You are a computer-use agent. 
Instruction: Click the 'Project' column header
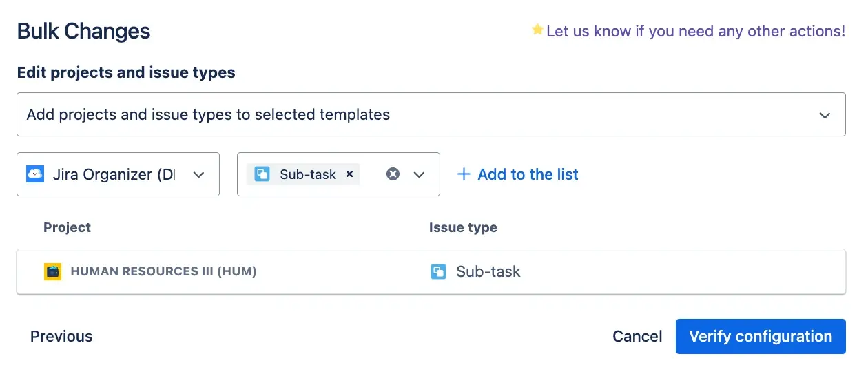click(67, 227)
